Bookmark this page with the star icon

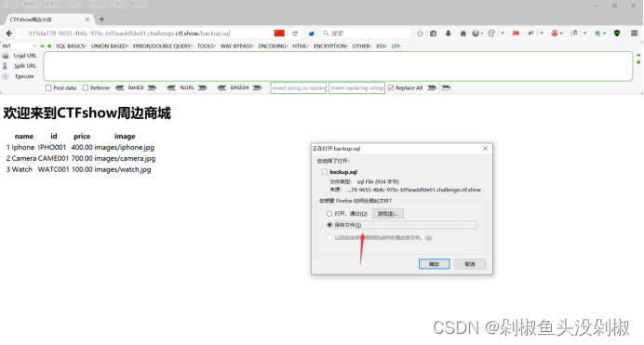point(420,33)
